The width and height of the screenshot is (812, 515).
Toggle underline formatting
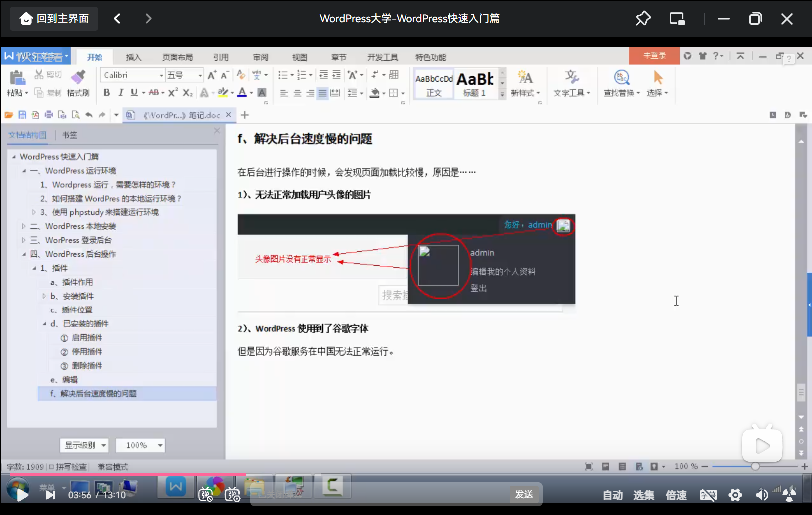pos(134,93)
